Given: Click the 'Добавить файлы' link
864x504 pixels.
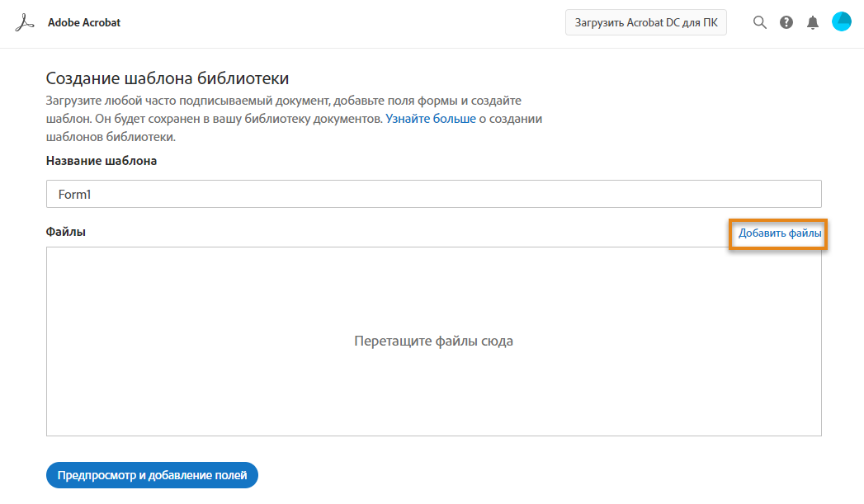Looking at the screenshot, I should pos(779,233).
